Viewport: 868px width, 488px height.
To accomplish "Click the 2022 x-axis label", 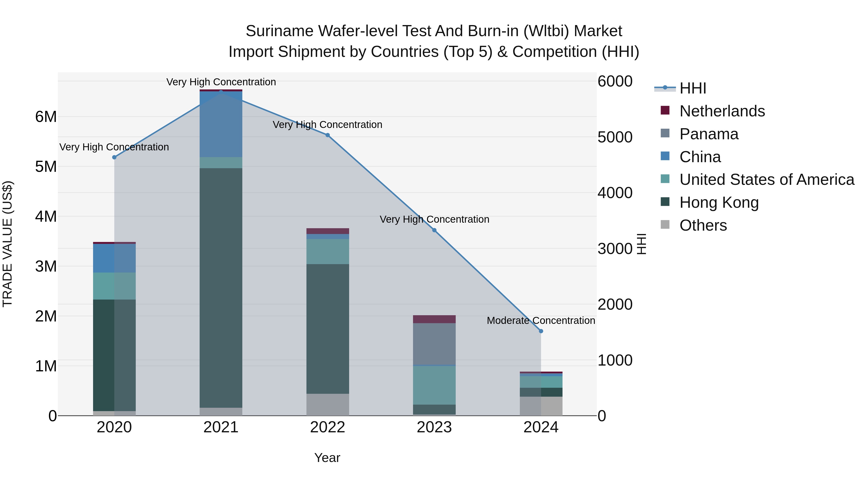I will tap(327, 427).
